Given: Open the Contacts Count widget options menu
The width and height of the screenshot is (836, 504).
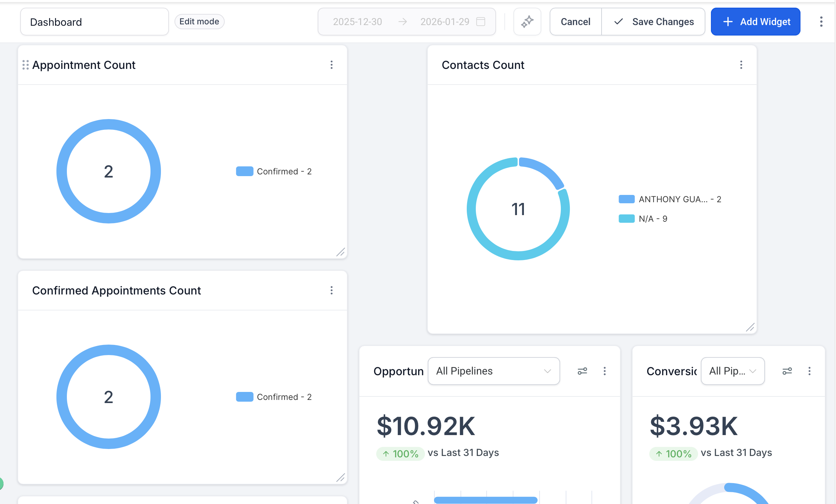Looking at the screenshot, I should [x=741, y=65].
